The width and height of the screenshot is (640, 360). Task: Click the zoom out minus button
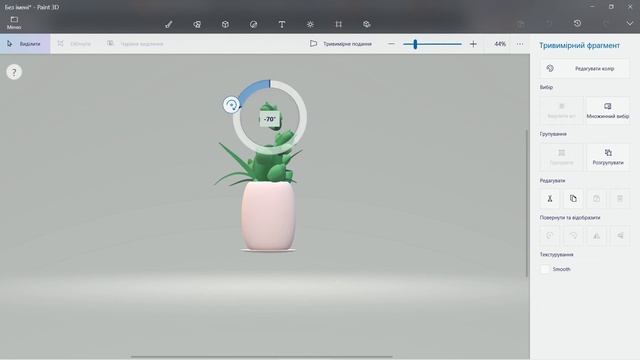(x=391, y=44)
